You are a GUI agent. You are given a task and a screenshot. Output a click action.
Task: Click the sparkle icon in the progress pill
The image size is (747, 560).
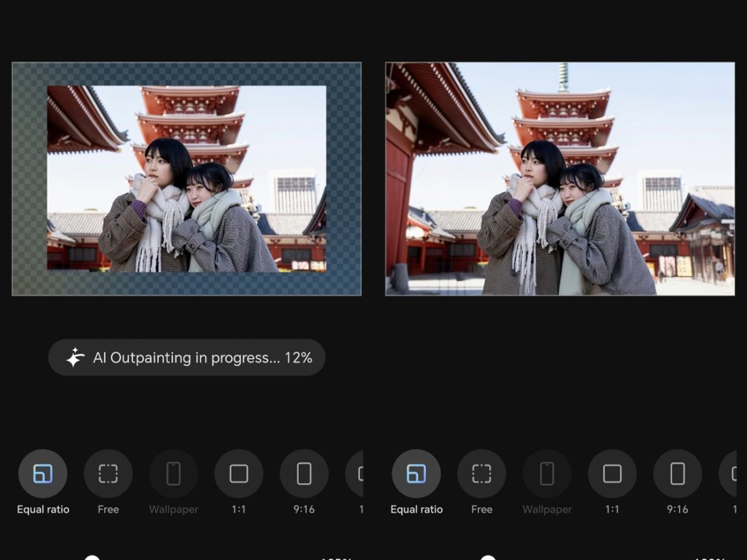click(x=75, y=358)
